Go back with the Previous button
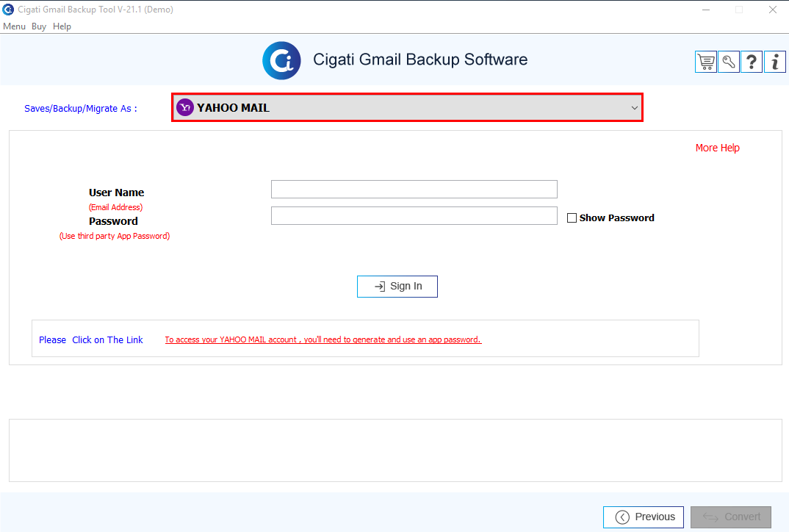 pyautogui.click(x=643, y=517)
